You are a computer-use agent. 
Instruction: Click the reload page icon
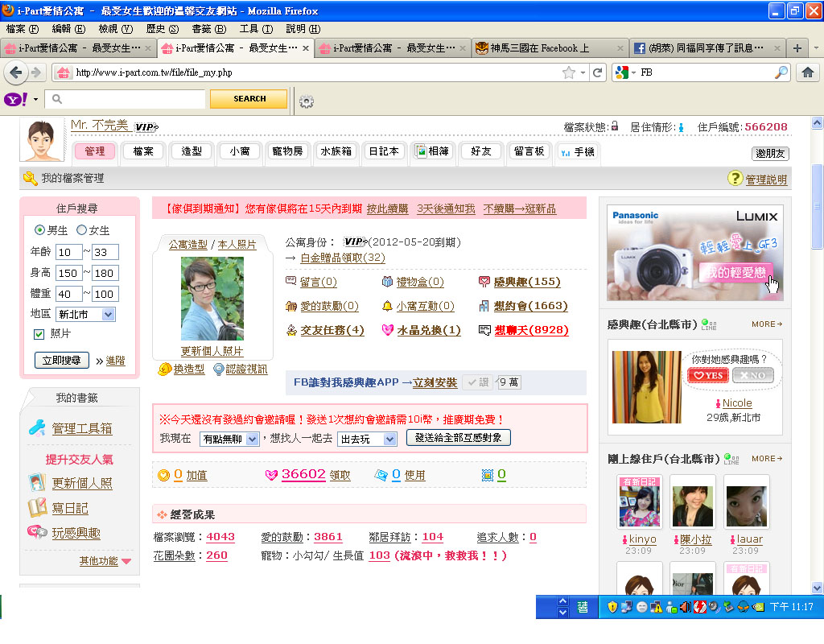598,72
